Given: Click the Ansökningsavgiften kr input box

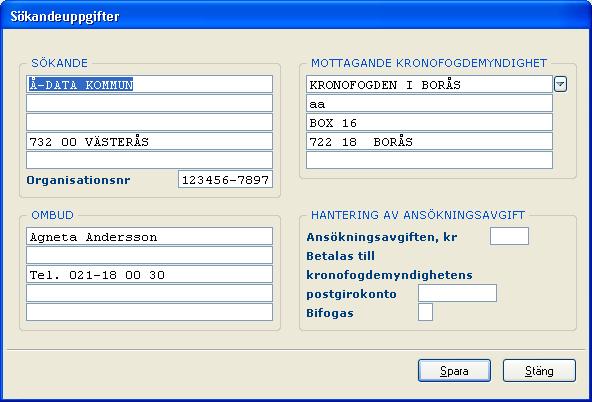Looking at the screenshot, I should 509,236.
